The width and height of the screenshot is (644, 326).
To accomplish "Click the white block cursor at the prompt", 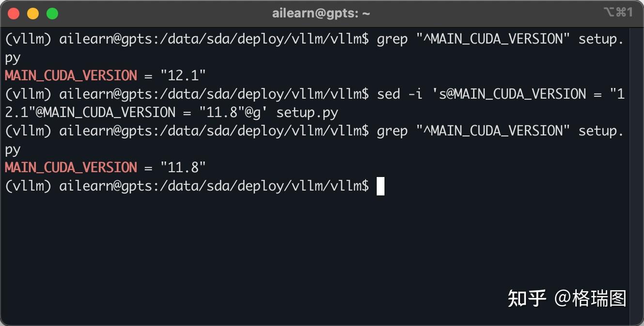I will click(381, 186).
